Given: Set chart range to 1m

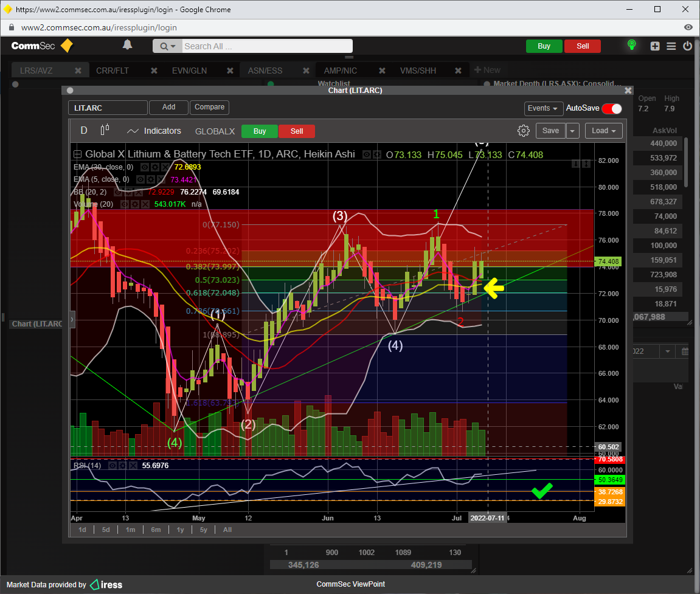Looking at the screenshot, I should click(x=130, y=530).
